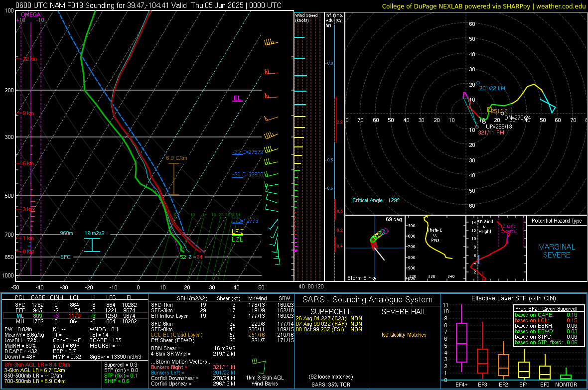
Task: Click the Wind Speed (knots) panel header
Action: pos(306,17)
